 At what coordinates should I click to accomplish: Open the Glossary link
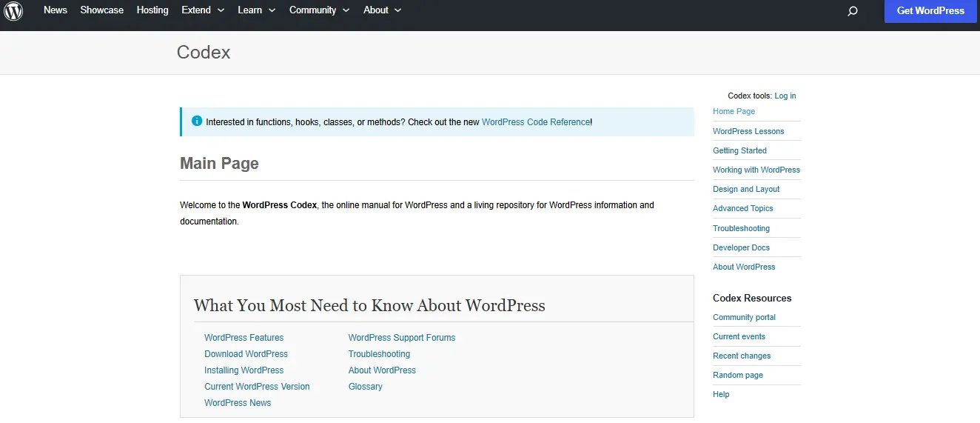coord(366,387)
